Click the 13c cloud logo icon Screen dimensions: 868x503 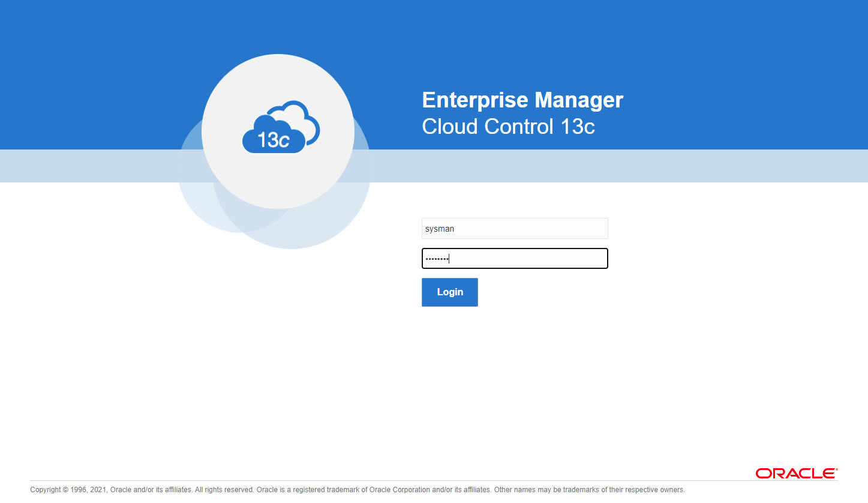tap(281, 127)
